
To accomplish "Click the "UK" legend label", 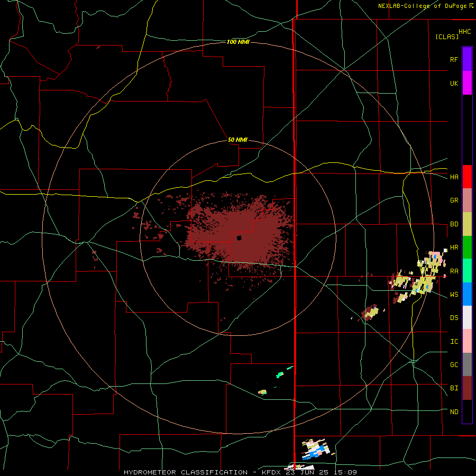I will tap(454, 83).
